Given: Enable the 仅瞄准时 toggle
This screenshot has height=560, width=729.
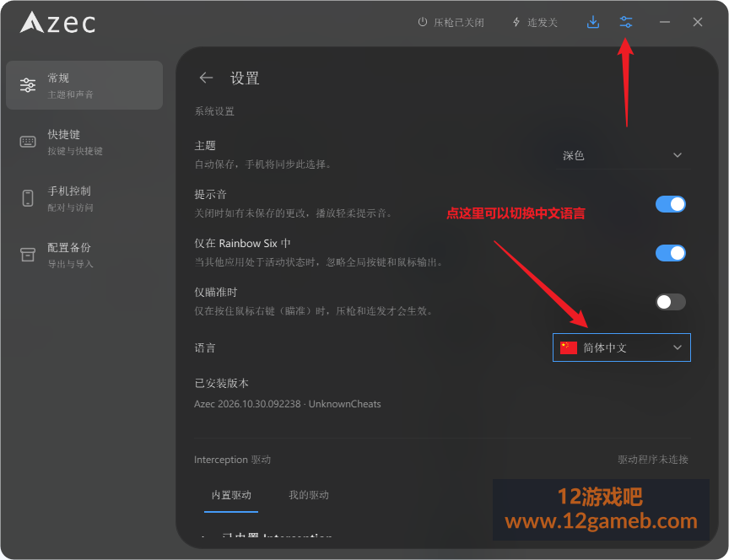Looking at the screenshot, I should tap(671, 302).
